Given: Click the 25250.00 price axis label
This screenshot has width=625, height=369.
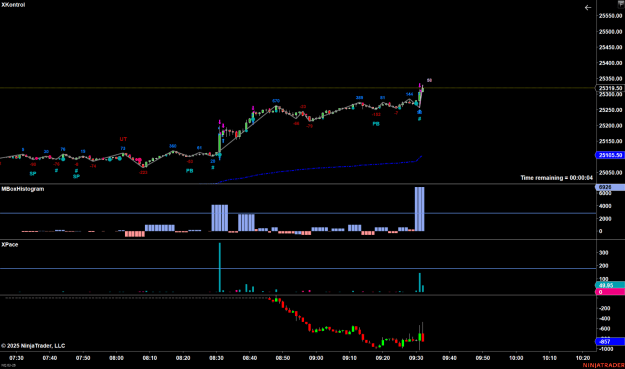Looking at the screenshot, I should tap(610, 110).
